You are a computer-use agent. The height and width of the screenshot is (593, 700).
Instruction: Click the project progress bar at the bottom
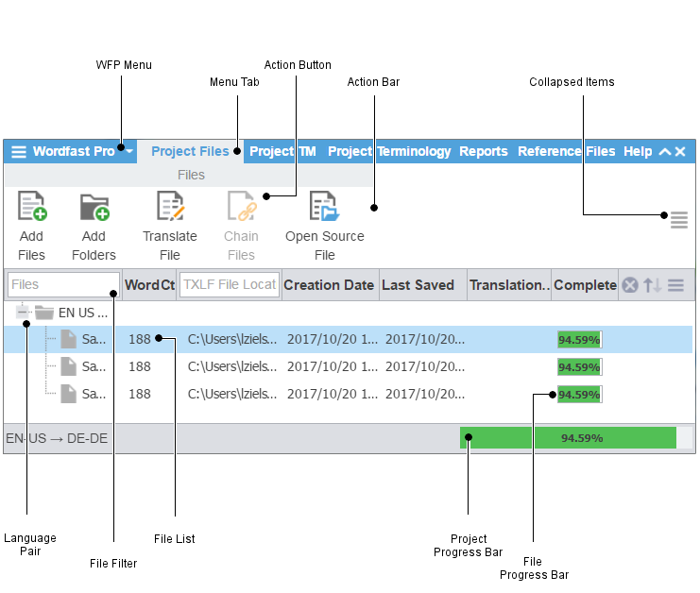click(x=568, y=438)
